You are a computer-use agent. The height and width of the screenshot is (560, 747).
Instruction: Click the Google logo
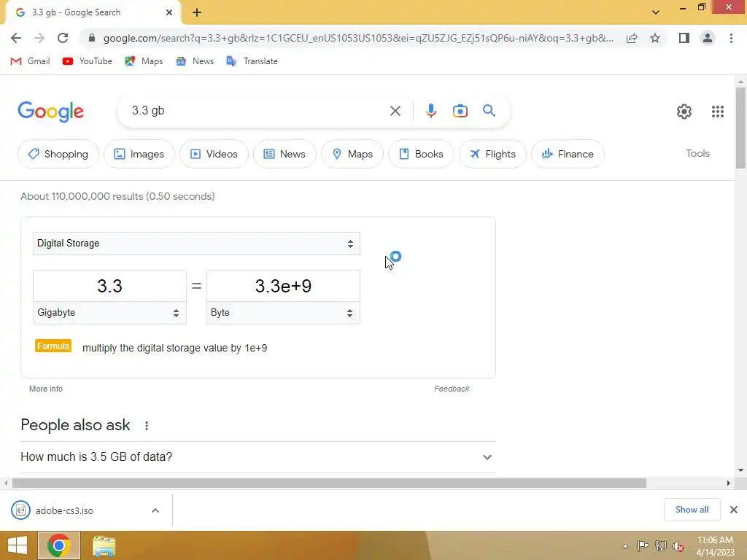pyautogui.click(x=50, y=112)
